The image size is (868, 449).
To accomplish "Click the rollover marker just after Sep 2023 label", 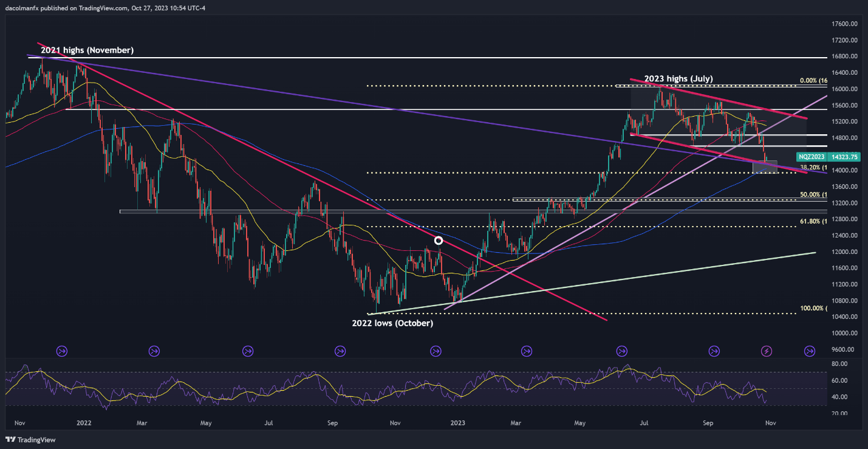I will click(714, 351).
